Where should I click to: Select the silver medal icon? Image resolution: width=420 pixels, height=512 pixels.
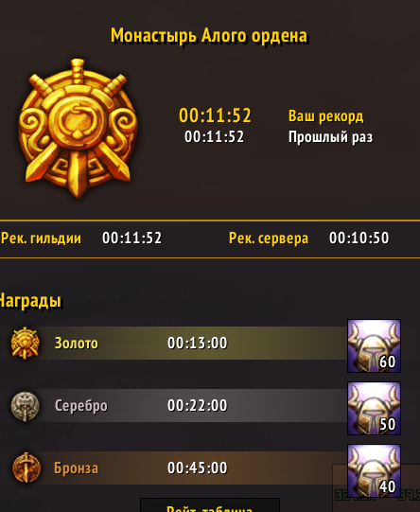(26, 406)
